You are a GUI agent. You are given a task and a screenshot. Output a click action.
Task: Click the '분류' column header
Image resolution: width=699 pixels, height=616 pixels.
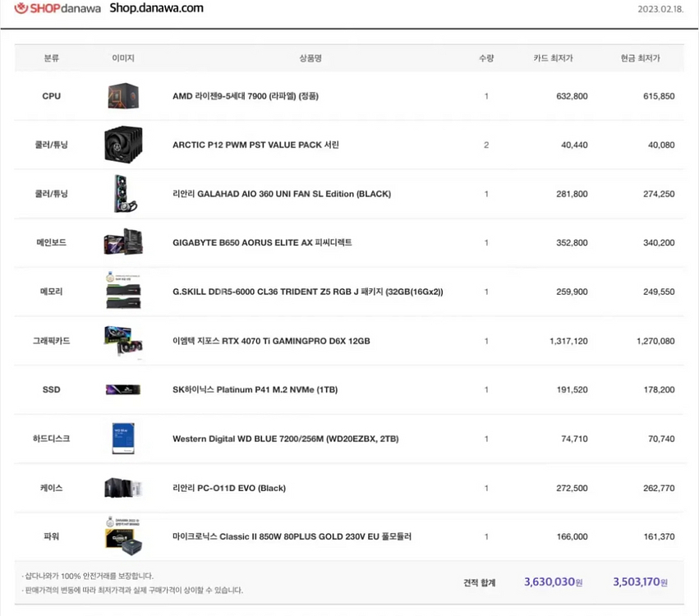(x=51, y=58)
